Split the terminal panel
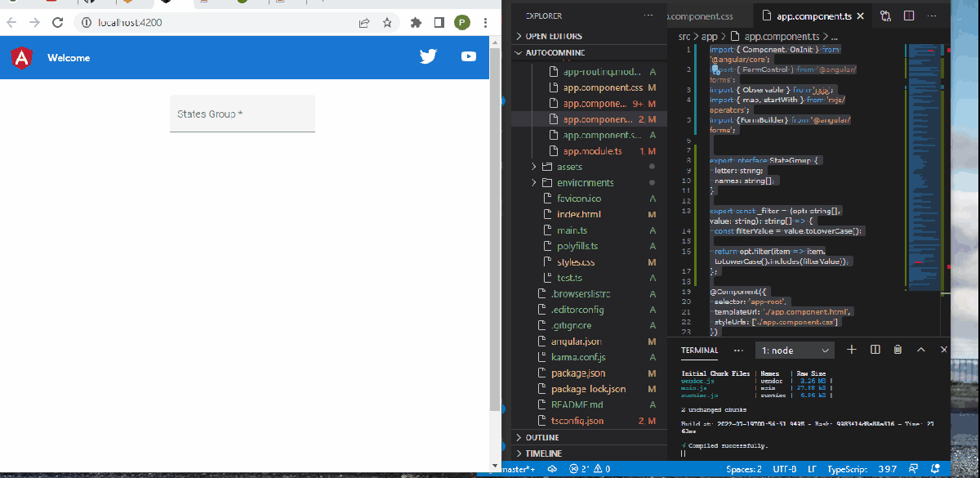This screenshot has width=980, height=478. [x=875, y=349]
